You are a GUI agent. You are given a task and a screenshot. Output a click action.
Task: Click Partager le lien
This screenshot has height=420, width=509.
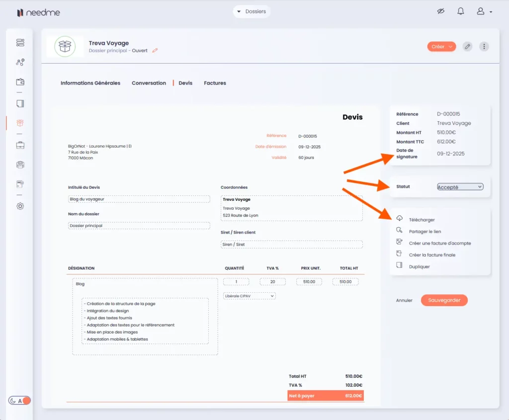pos(424,231)
